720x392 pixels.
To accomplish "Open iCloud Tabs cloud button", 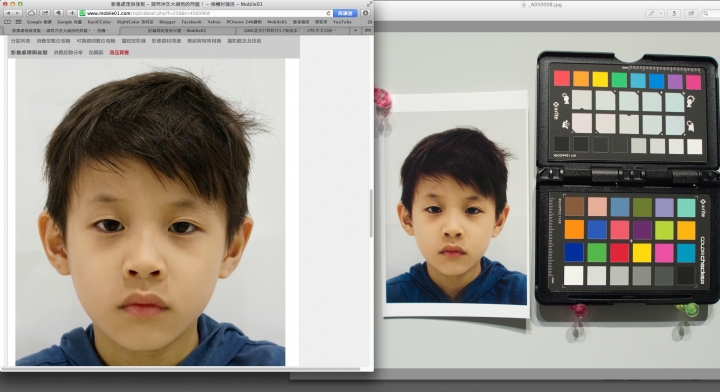I will click(31, 13).
